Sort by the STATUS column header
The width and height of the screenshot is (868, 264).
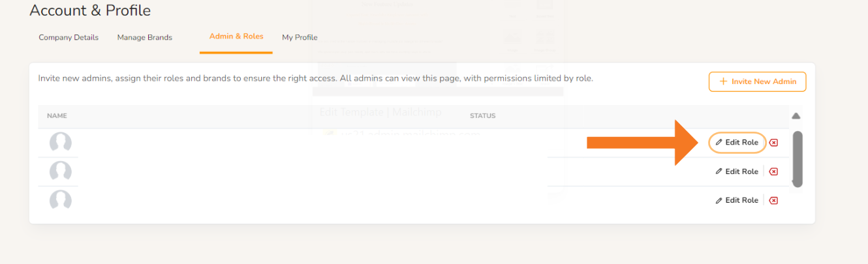(483, 116)
